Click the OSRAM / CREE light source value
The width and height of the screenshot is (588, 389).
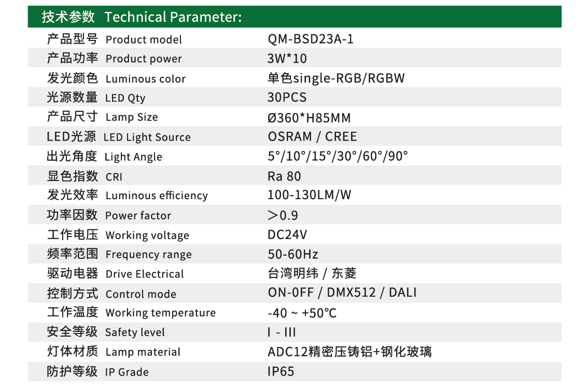(x=312, y=136)
